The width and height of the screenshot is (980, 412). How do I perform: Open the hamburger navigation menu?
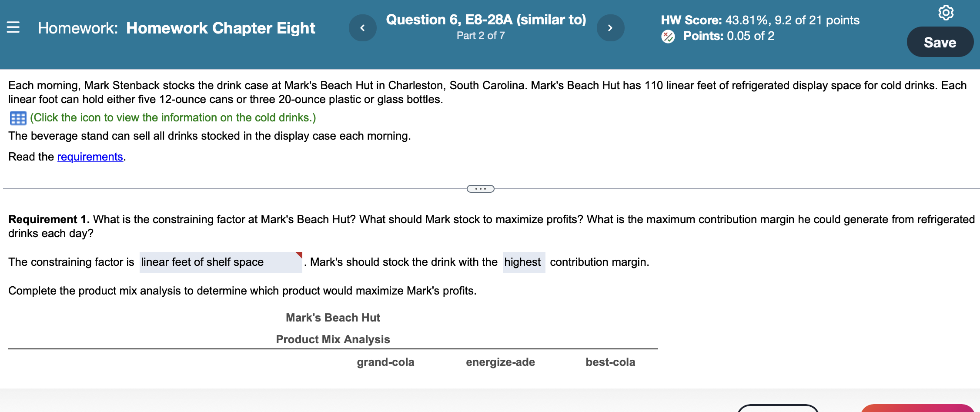click(13, 27)
